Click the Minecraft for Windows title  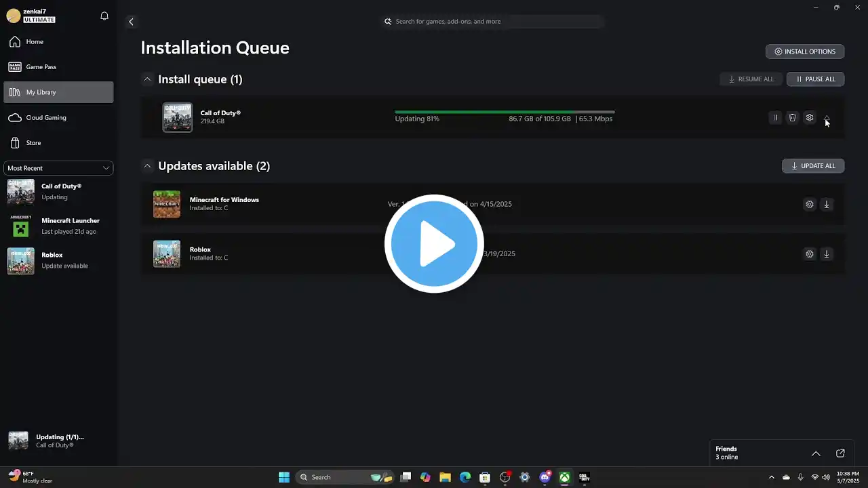coord(224,200)
